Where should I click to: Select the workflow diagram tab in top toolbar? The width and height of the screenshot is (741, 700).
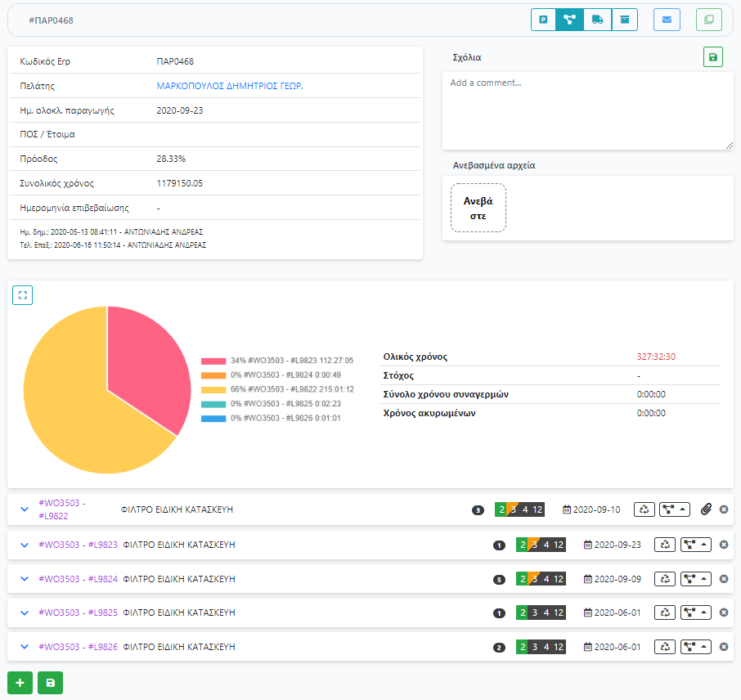click(x=569, y=20)
